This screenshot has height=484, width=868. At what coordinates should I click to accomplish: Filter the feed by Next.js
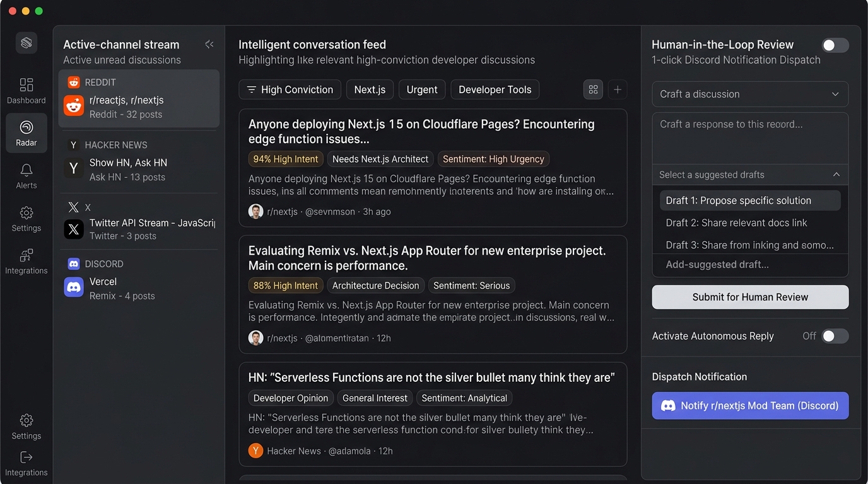370,89
